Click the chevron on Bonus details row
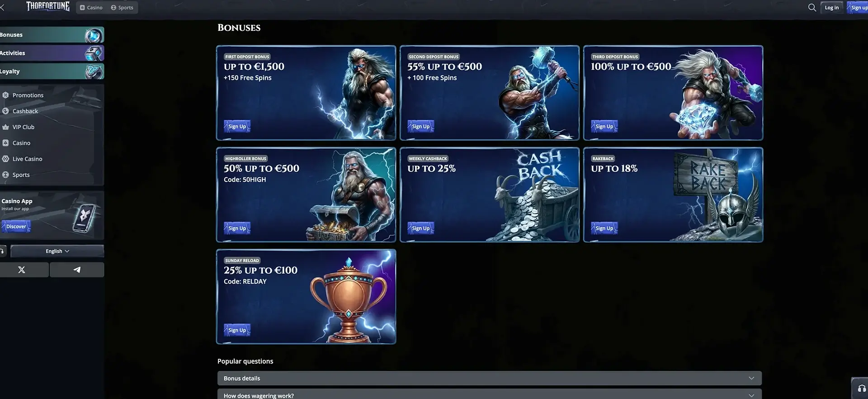Viewport: 868px width, 399px height. (x=751, y=378)
